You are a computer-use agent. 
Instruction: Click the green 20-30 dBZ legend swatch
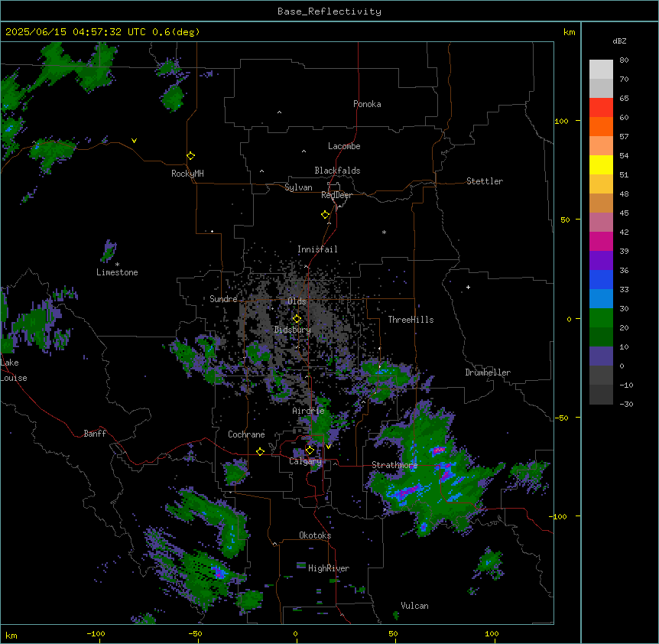click(x=601, y=318)
